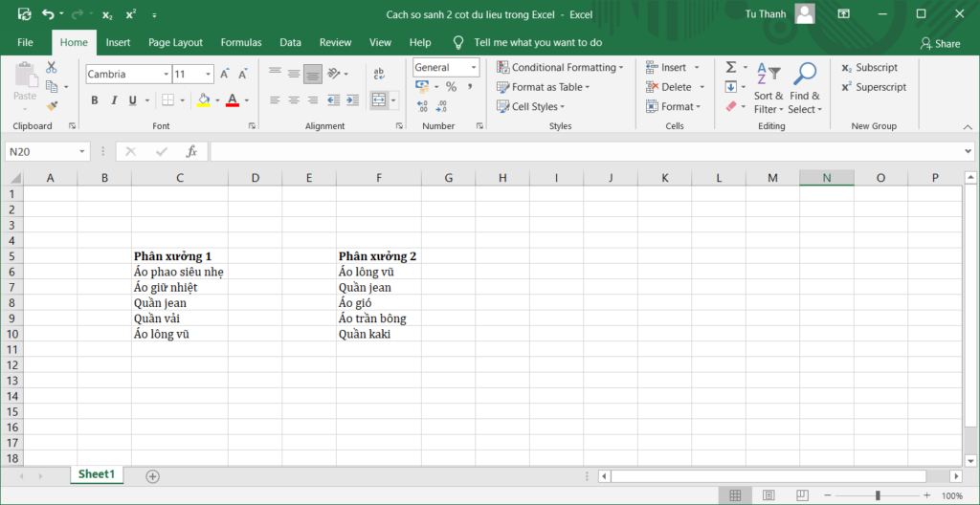This screenshot has width=980, height=505.
Task: Click the Superscript button
Action: [873, 87]
